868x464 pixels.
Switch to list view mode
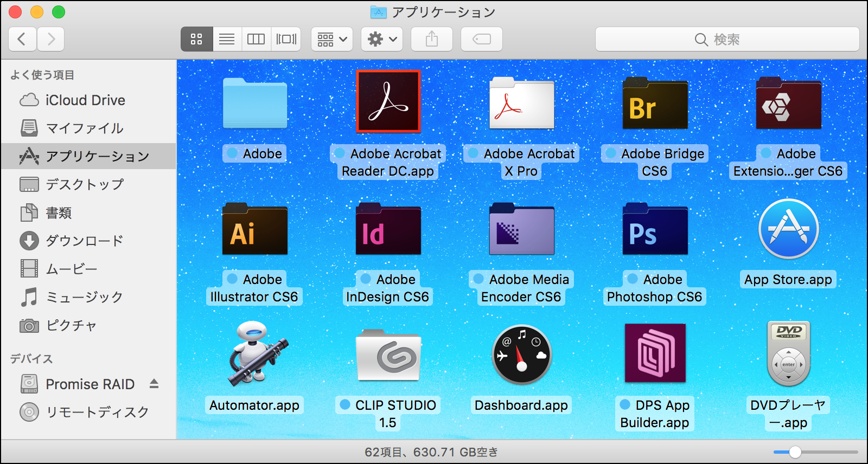(x=227, y=39)
